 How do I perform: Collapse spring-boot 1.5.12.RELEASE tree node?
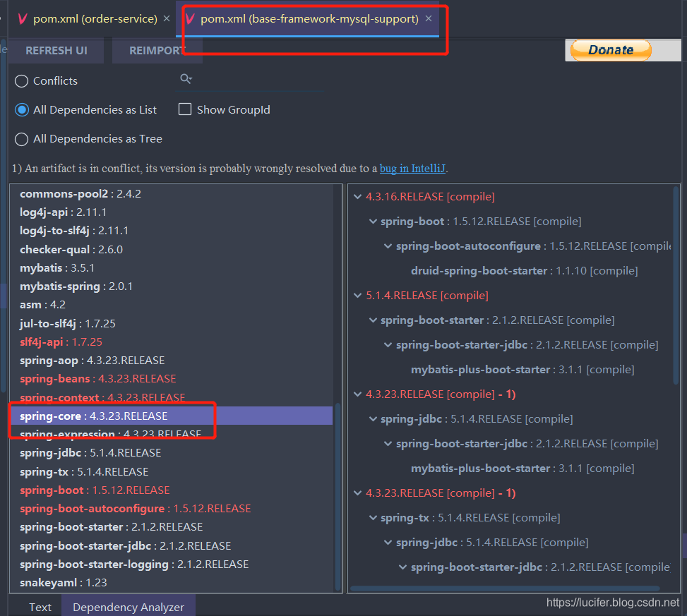click(x=373, y=221)
